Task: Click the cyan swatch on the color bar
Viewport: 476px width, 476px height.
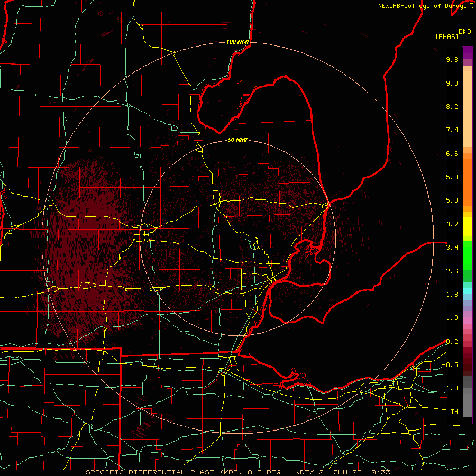Action: (x=467, y=291)
